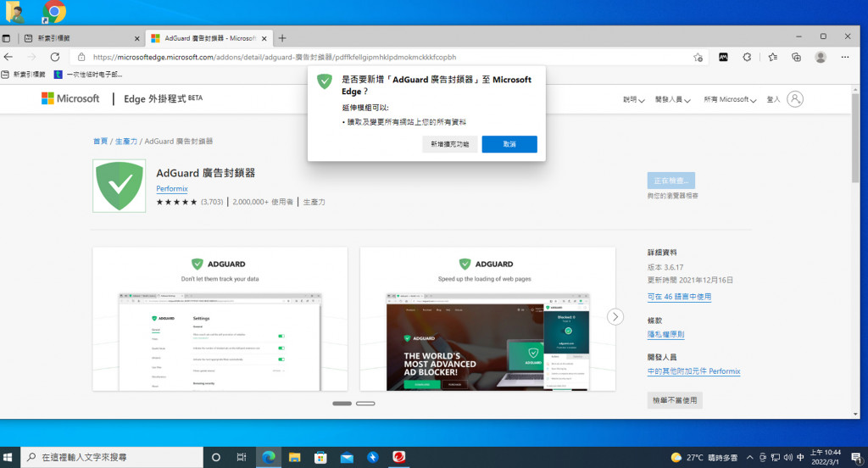868x468 pixels.
Task: Open the Extensions puzzle icon
Action: coord(747,57)
